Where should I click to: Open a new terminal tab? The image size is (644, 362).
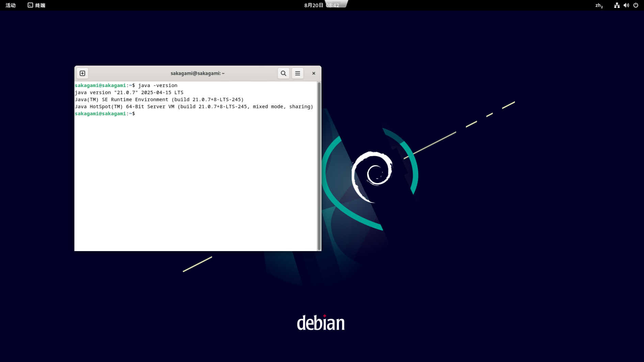pos(82,73)
